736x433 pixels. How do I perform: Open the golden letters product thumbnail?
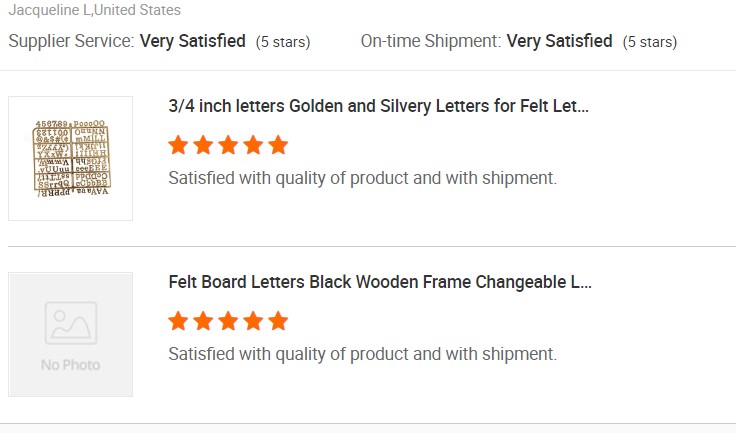pos(70,158)
